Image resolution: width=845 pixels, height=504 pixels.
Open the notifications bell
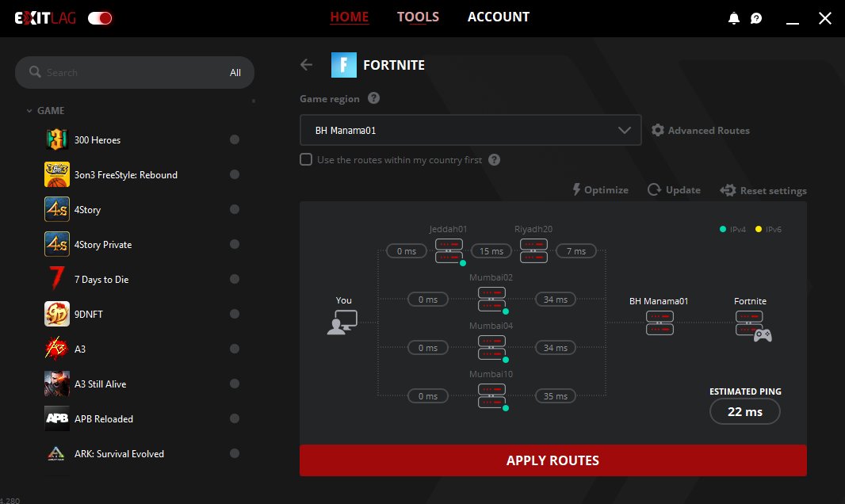tap(733, 18)
